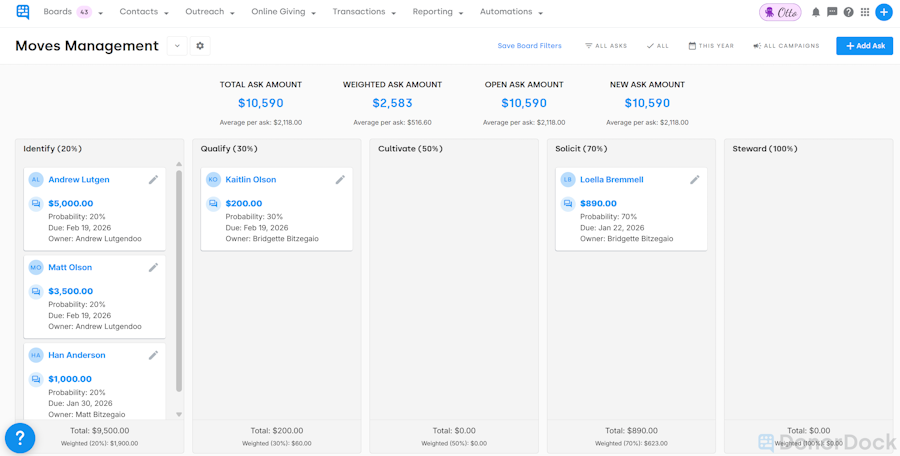Open the All Asks filter
Screen dimensions: 900x456
(606, 46)
